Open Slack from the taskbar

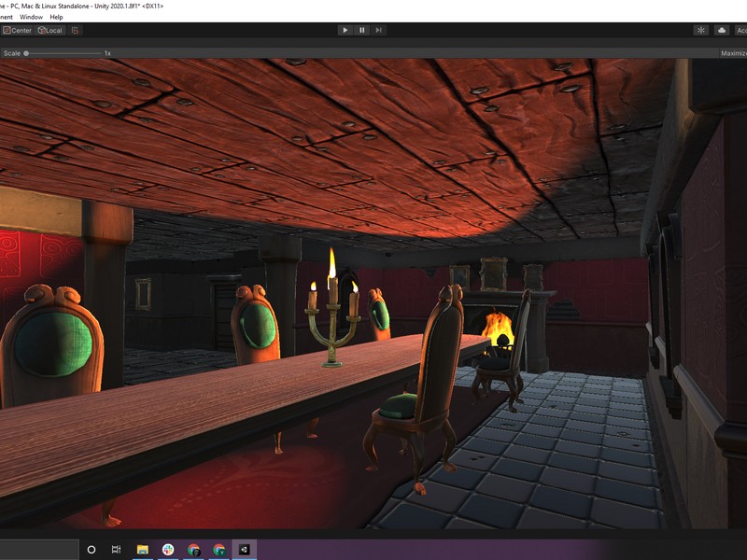coord(166,550)
